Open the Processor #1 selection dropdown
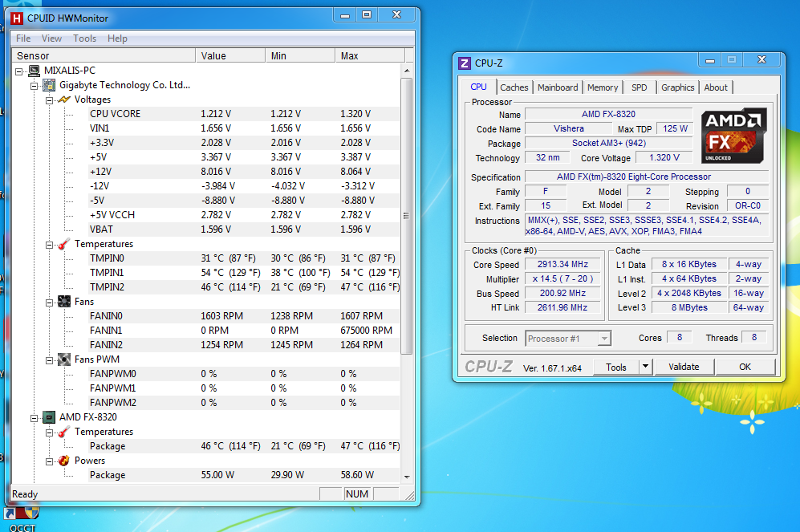 604,339
